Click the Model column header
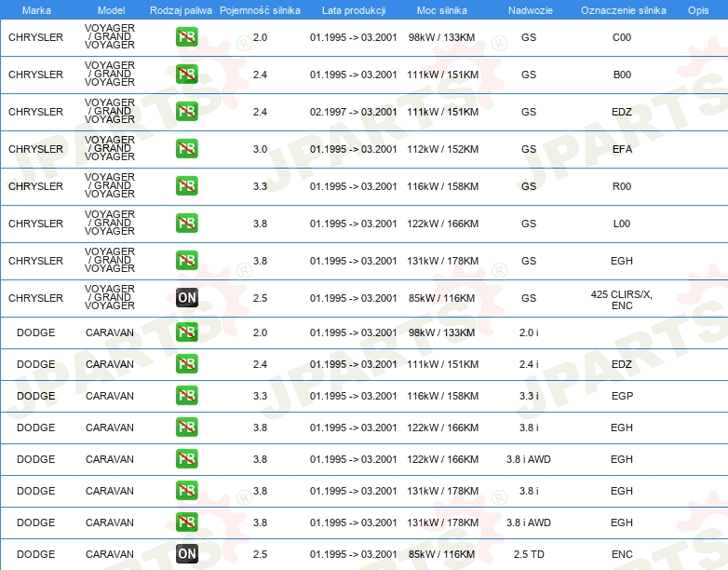The height and width of the screenshot is (570, 728). [x=111, y=10]
